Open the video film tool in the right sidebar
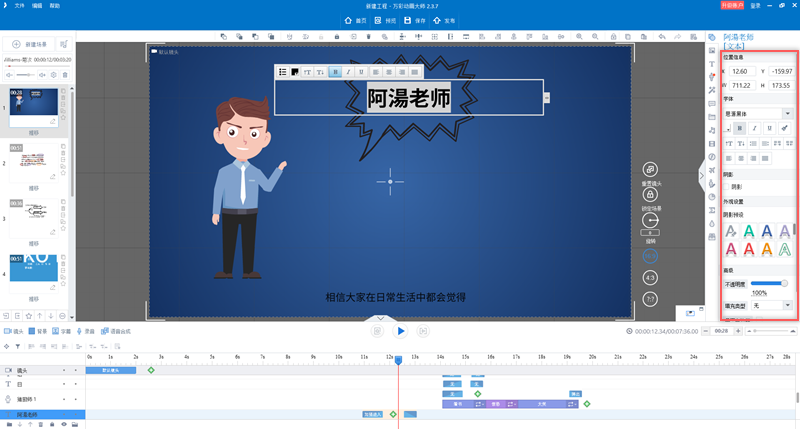Image resolution: width=800 pixels, height=429 pixels. click(712, 144)
